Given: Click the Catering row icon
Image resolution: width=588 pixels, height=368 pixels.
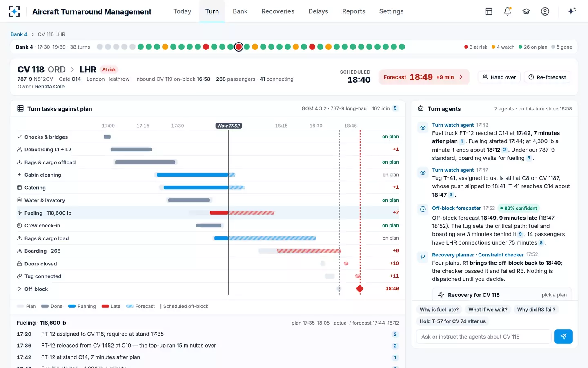Looking at the screenshot, I should 19,188.
